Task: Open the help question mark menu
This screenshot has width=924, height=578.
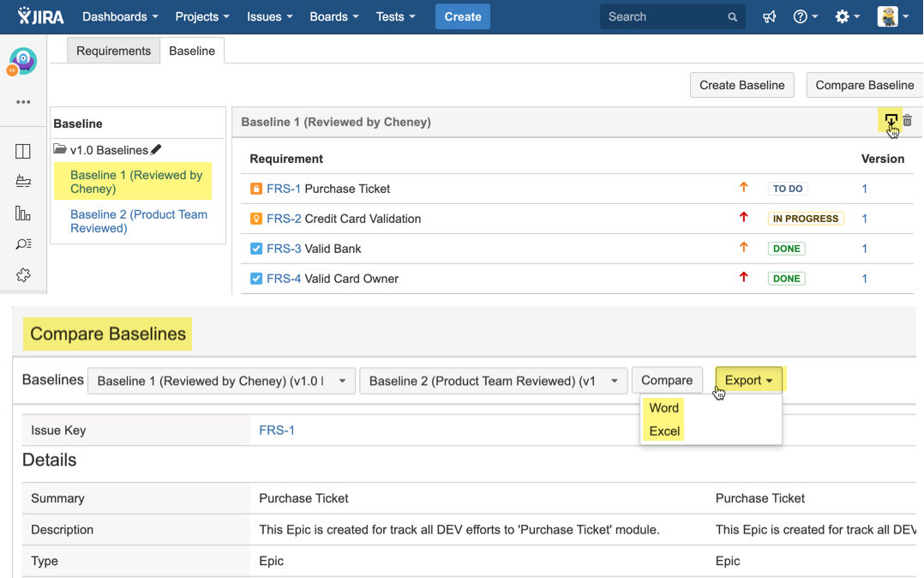Action: (x=805, y=17)
